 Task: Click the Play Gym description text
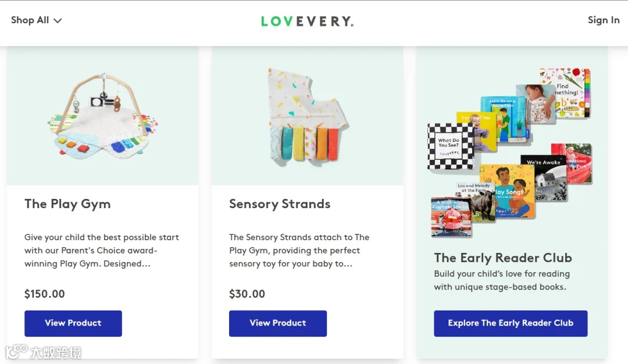coord(102,250)
